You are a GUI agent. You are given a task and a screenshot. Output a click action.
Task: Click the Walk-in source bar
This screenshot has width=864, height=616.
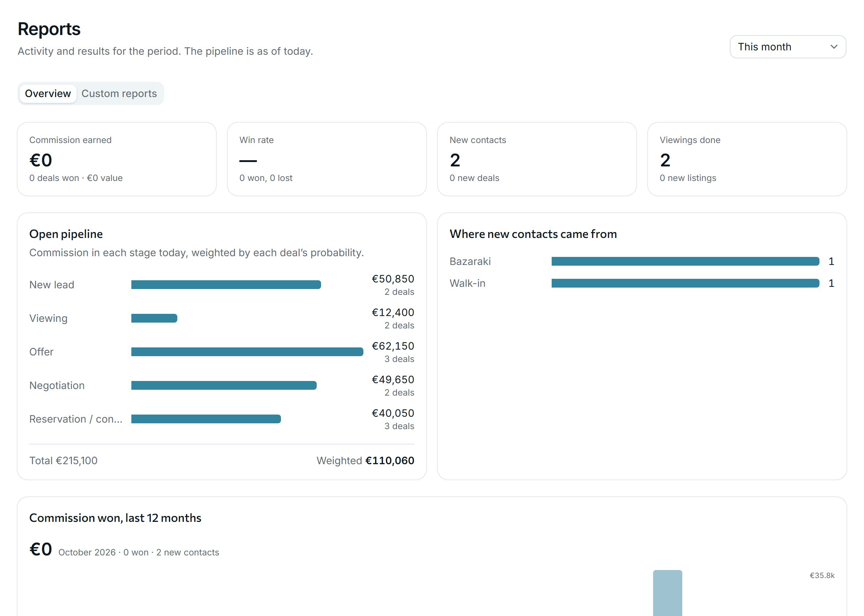685,283
